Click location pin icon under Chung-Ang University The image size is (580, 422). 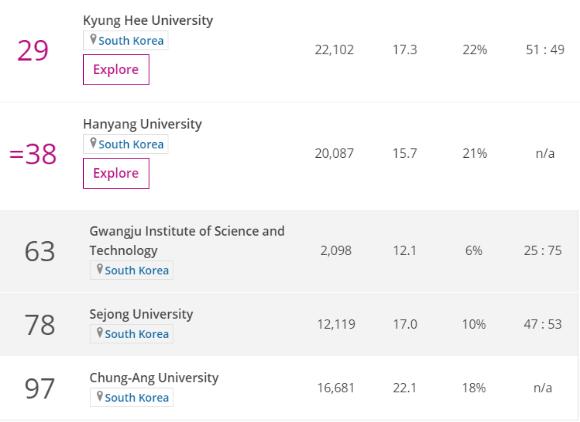(100, 396)
